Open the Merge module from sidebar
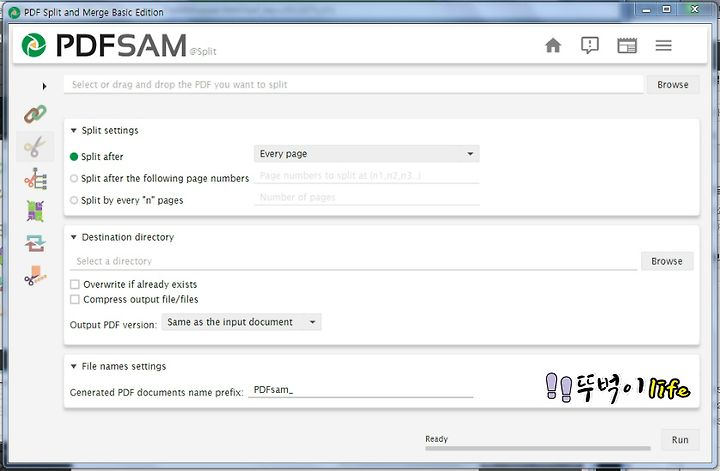This screenshot has width=720, height=471. click(x=35, y=114)
